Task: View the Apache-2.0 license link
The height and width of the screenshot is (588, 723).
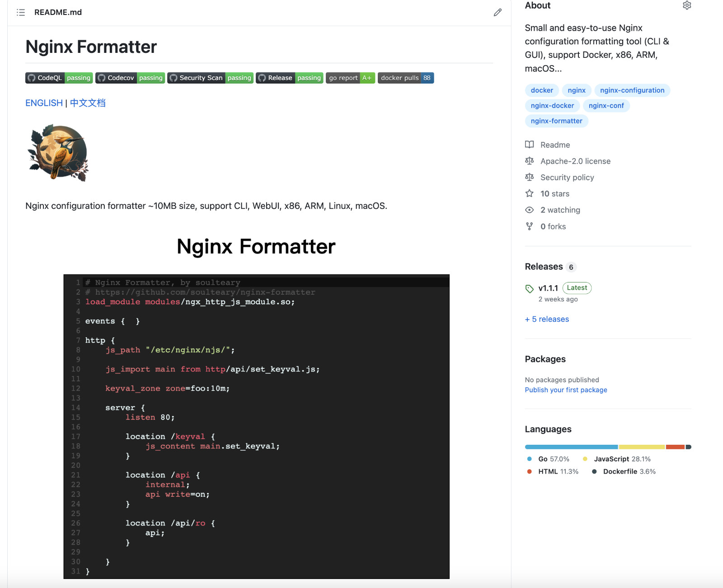Action: pyautogui.click(x=575, y=161)
